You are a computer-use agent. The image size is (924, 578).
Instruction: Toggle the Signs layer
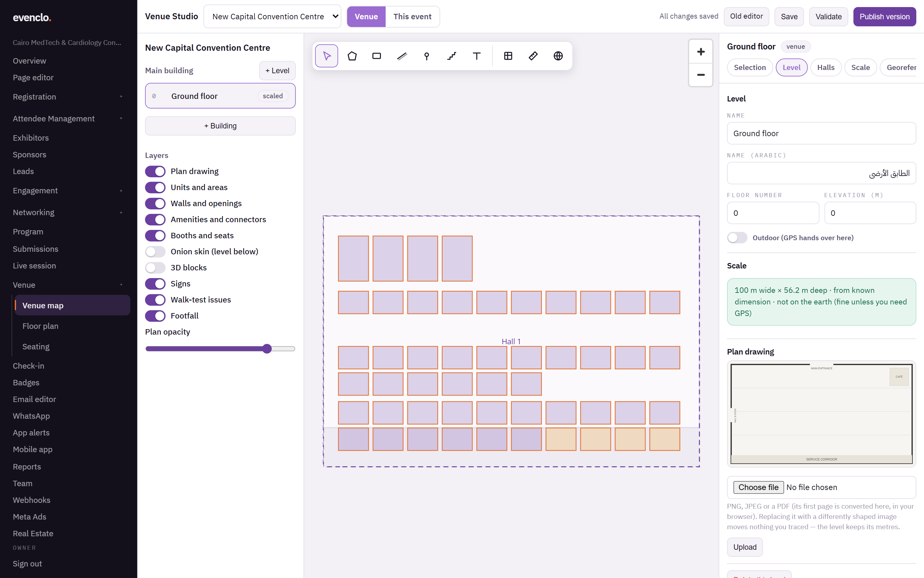point(155,284)
